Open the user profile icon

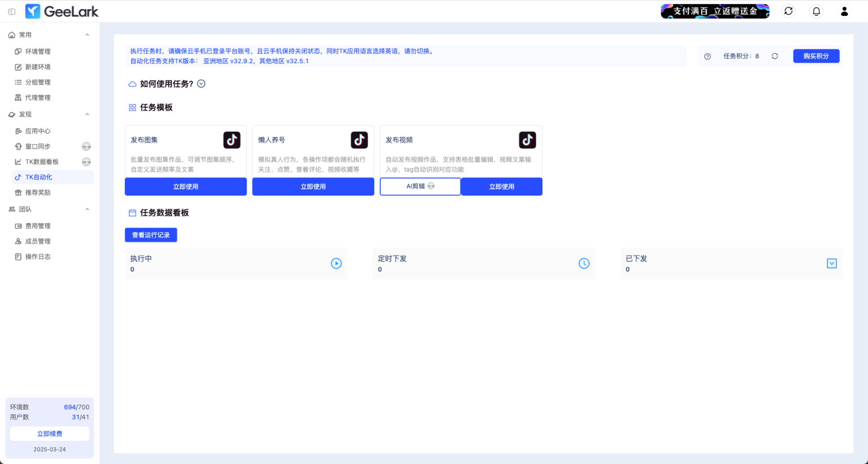844,11
